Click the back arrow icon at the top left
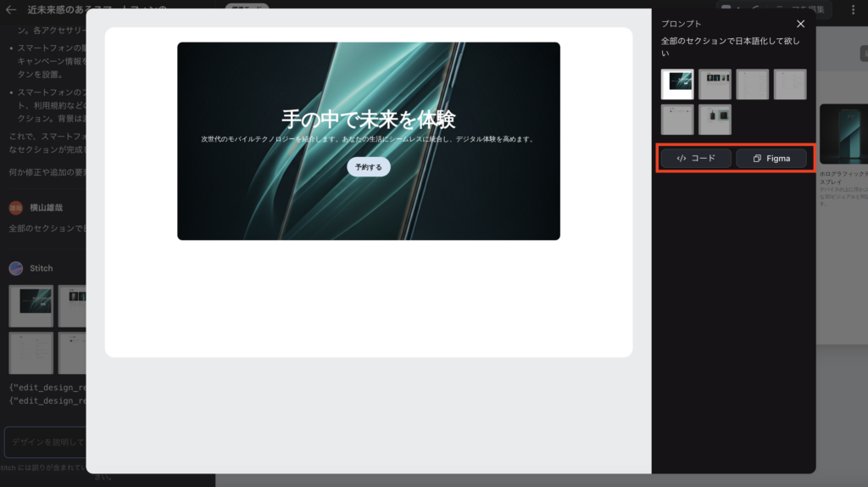 tap(11, 9)
